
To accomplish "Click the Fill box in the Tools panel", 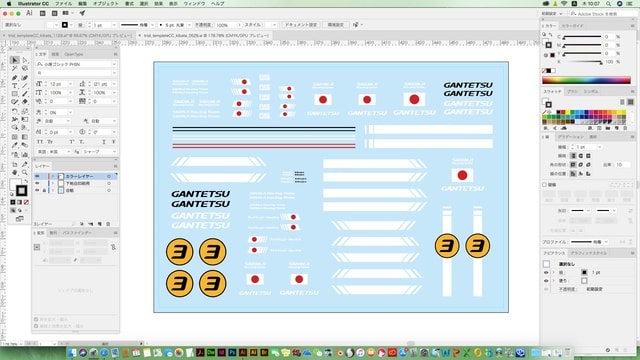I will pyautogui.click(x=15, y=184).
